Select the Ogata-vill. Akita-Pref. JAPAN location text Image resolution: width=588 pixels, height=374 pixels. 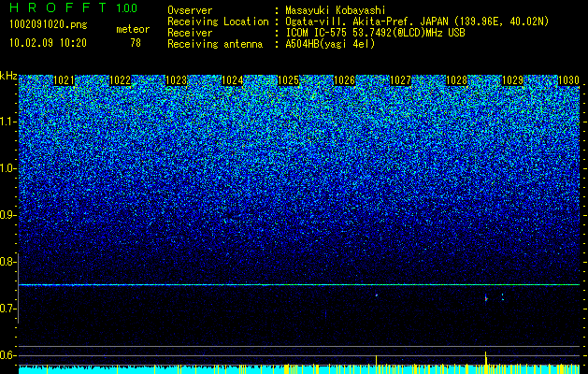point(417,22)
